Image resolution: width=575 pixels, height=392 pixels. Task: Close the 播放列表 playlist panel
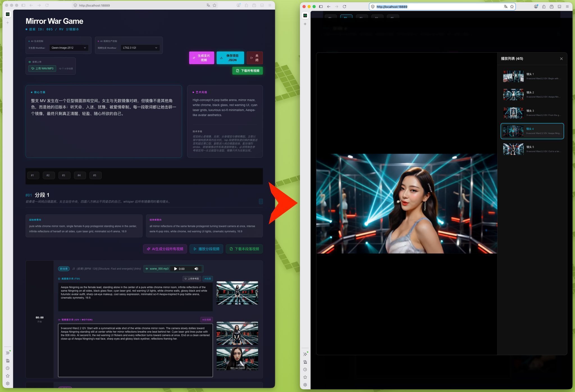coord(561,59)
